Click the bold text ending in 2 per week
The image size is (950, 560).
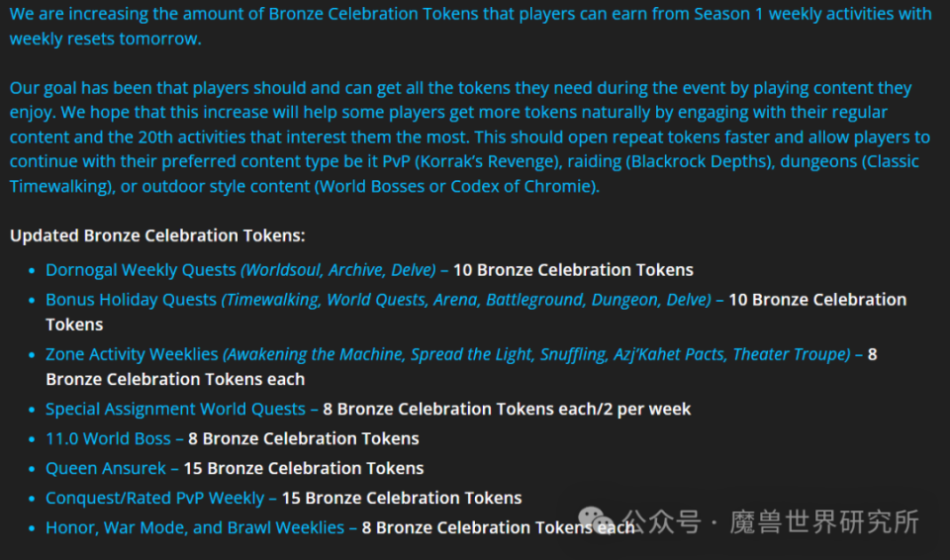(507, 409)
